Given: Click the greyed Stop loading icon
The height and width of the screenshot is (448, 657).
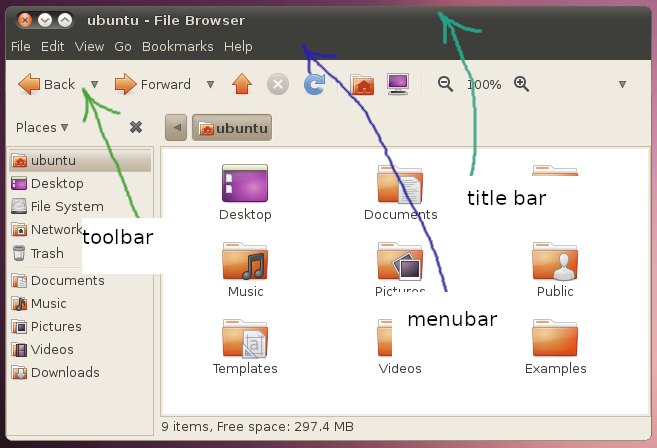Looking at the screenshot, I should point(278,84).
